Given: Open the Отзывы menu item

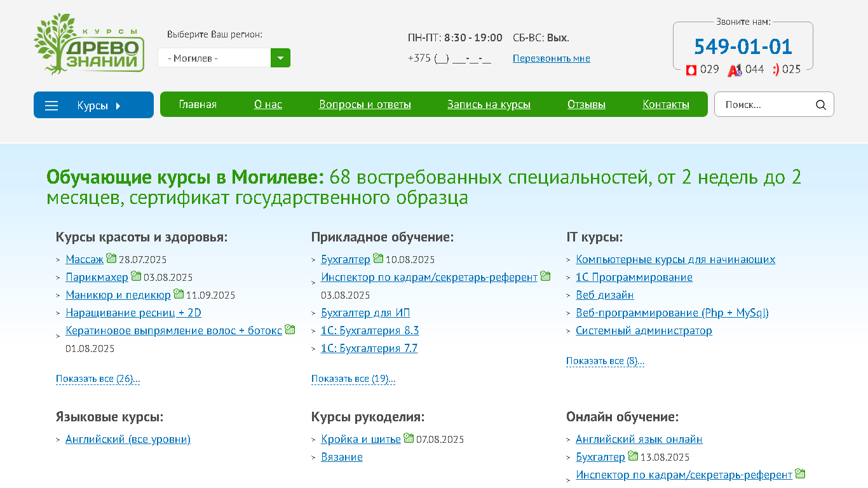Looking at the screenshot, I should (587, 104).
